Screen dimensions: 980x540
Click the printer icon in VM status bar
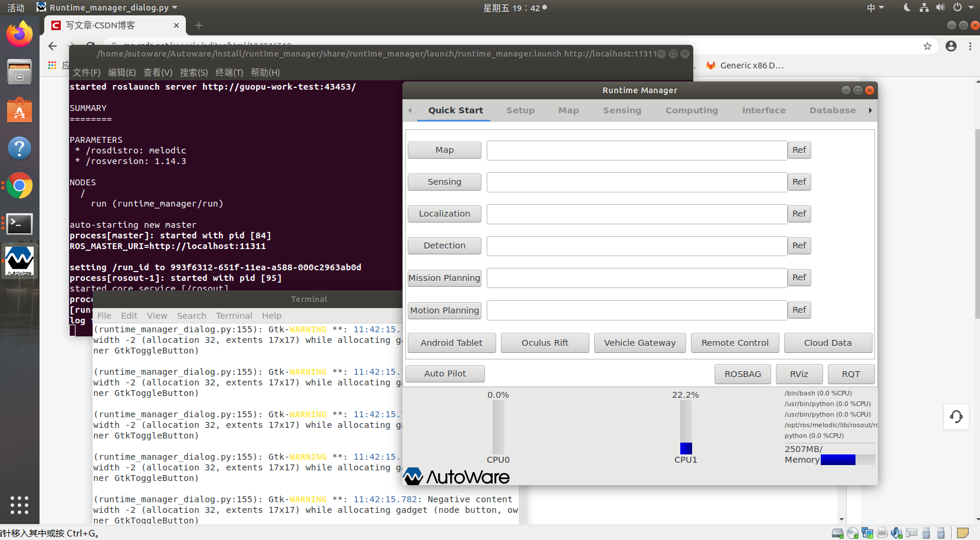(x=882, y=534)
